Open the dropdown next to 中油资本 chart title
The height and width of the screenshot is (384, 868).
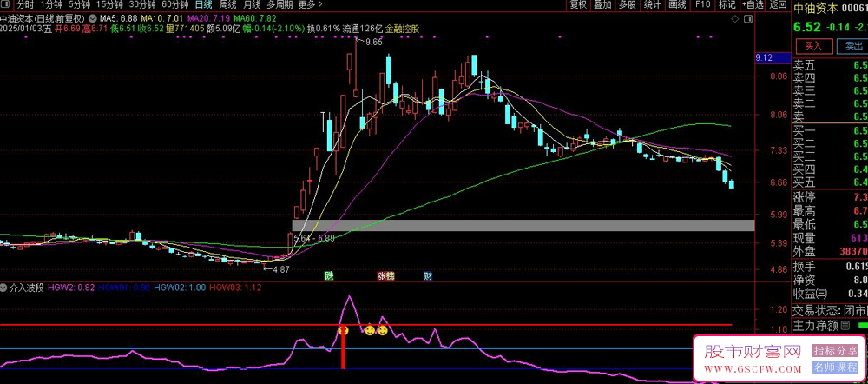(92, 17)
